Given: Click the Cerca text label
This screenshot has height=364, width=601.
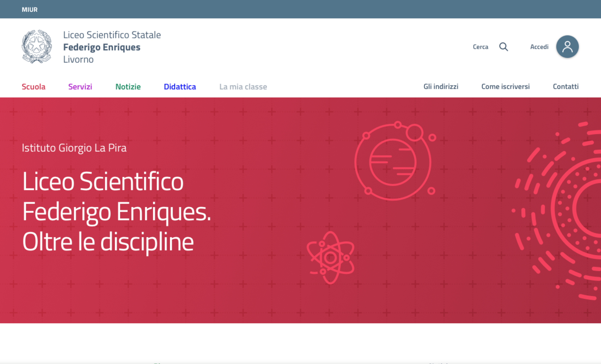Looking at the screenshot, I should tap(480, 47).
